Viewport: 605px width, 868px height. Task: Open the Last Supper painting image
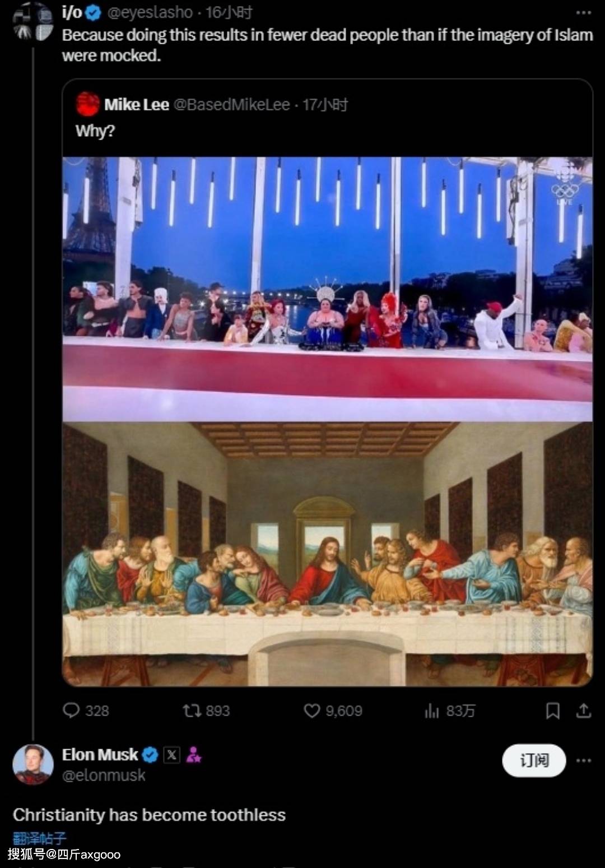point(328,554)
